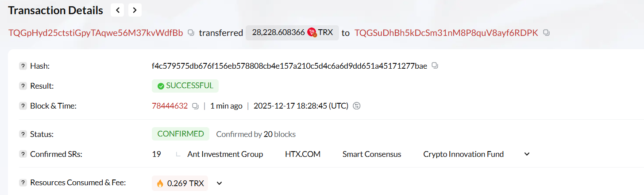Click the help icon beside Hash
The height and width of the screenshot is (195, 644).
tap(23, 66)
